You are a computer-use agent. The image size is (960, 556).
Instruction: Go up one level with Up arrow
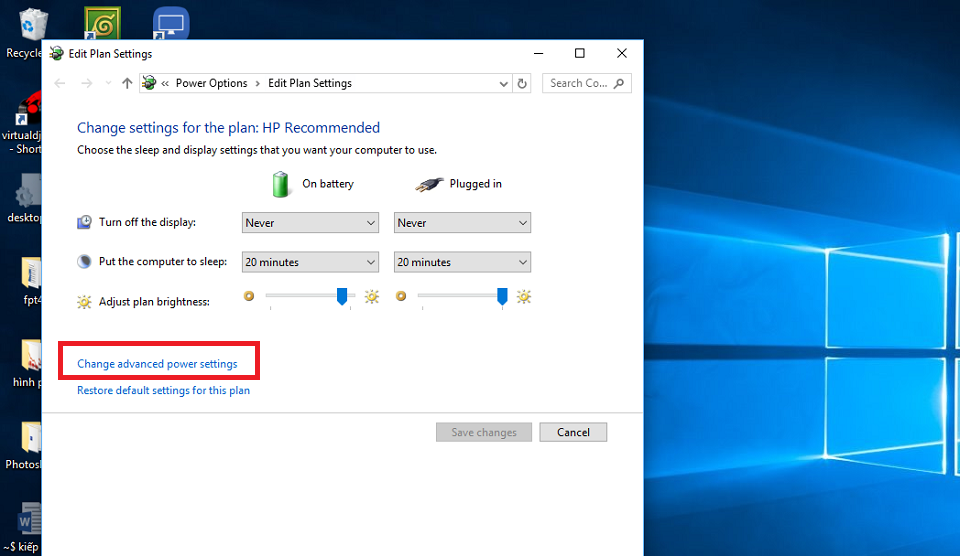point(127,83)
